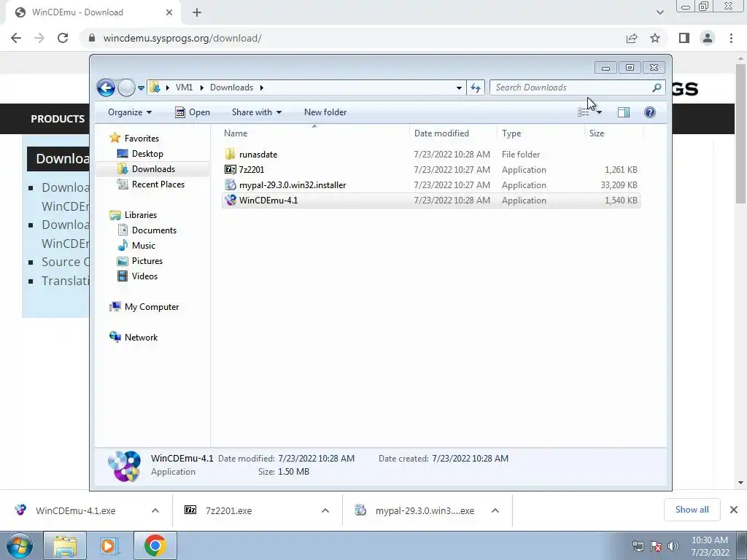Click the search magnifier icon in Explorer
This screenshot has width=747, height=560.
point(657,87)
